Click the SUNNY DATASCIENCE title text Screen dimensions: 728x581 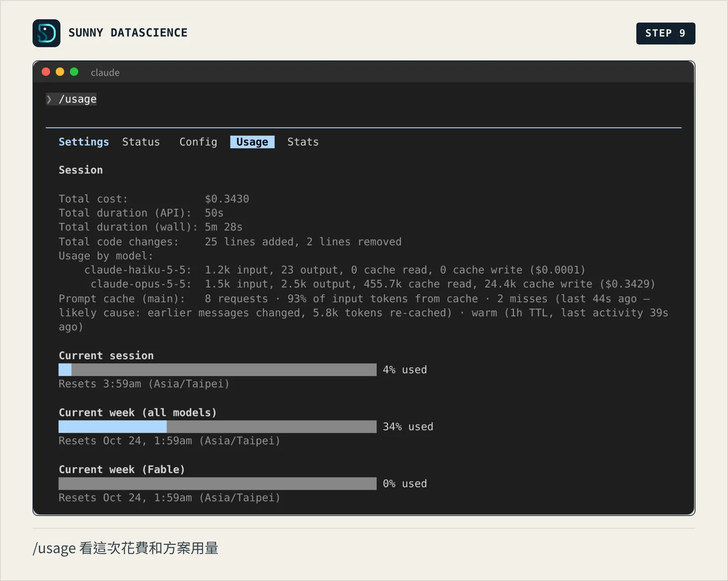coord(128,33)
